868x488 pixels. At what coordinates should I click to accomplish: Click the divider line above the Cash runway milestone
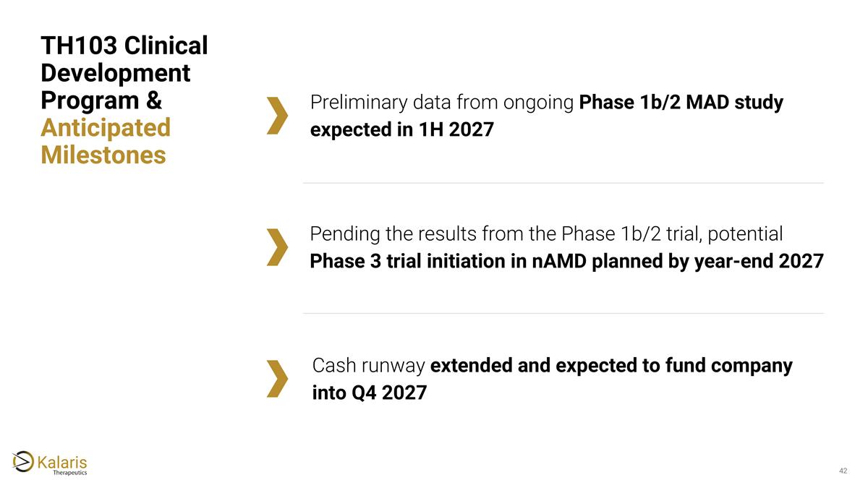coord(563,313)
